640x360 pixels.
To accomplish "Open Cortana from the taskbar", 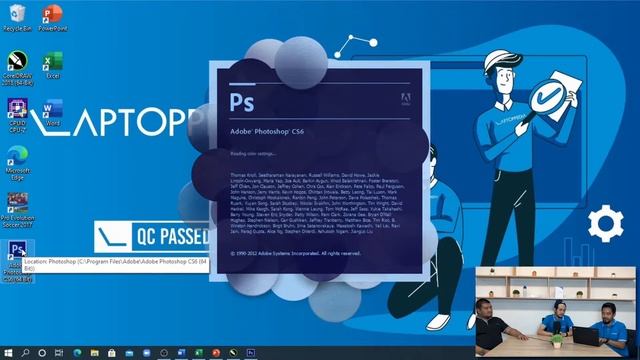I will coord(42,353).
